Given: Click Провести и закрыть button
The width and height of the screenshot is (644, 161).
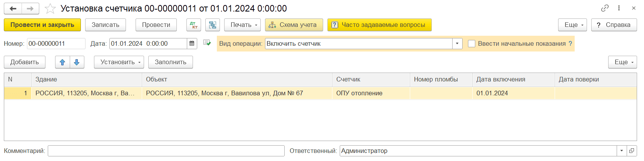Looking at the screenshot, I should point(42,25).
